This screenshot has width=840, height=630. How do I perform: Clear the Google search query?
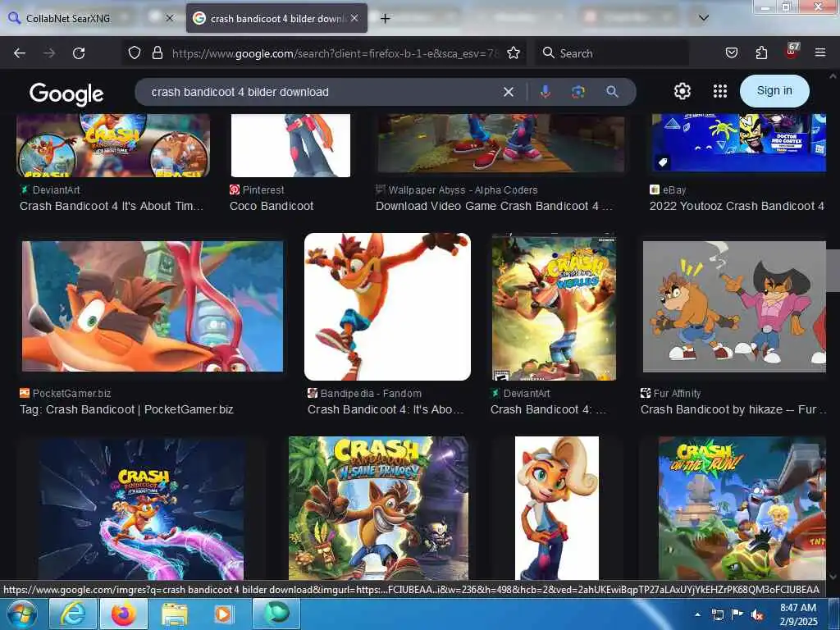click(509, 92)
